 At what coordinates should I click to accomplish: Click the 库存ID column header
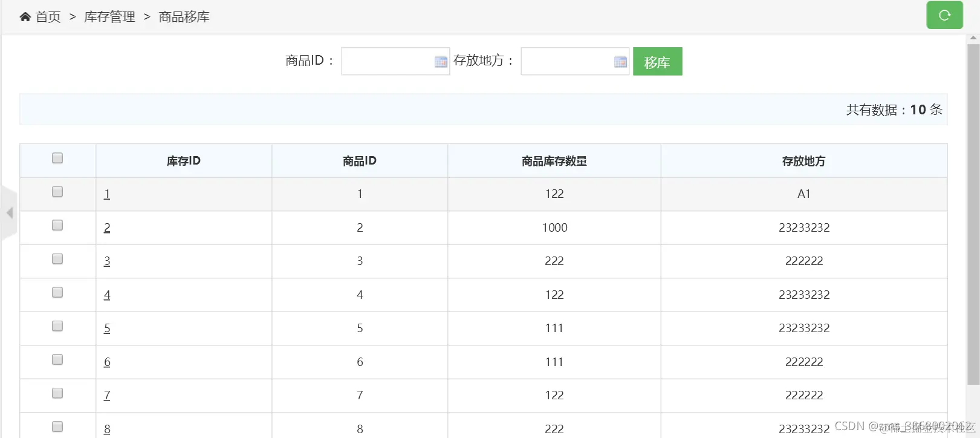point(184,161)
